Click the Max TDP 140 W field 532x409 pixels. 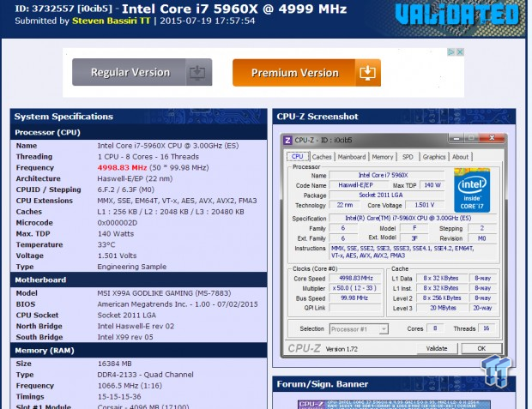432,185
